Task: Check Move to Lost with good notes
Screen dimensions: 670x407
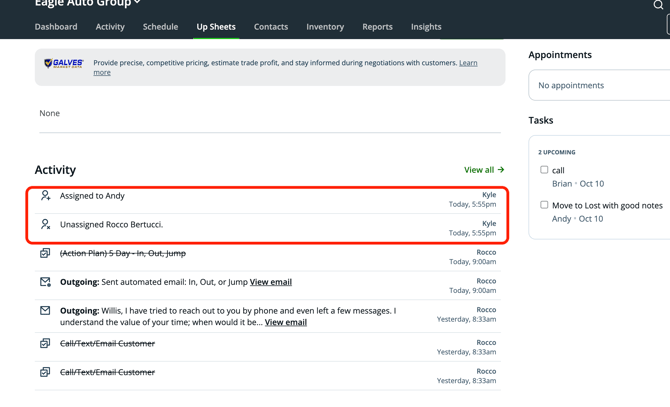Action: tap(544, 205)
